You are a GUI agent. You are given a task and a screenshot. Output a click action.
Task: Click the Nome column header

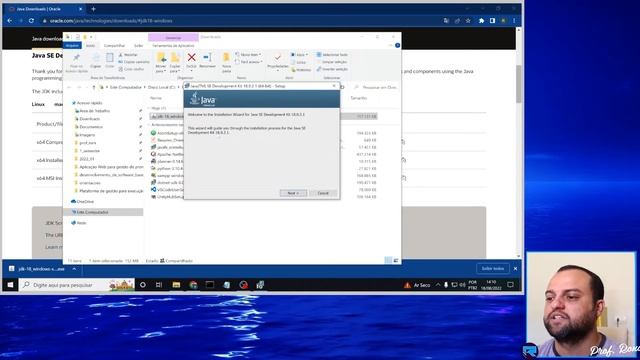tap(156, 98)
